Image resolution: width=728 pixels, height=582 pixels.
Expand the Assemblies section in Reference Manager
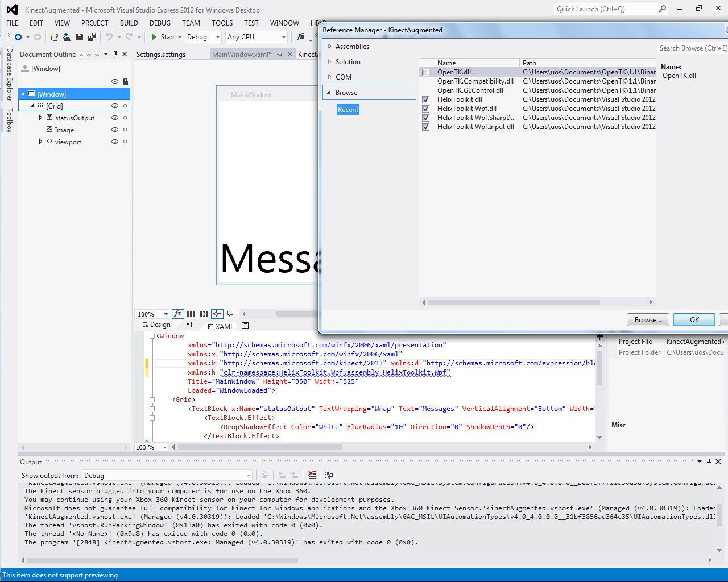tap(329, 46)
